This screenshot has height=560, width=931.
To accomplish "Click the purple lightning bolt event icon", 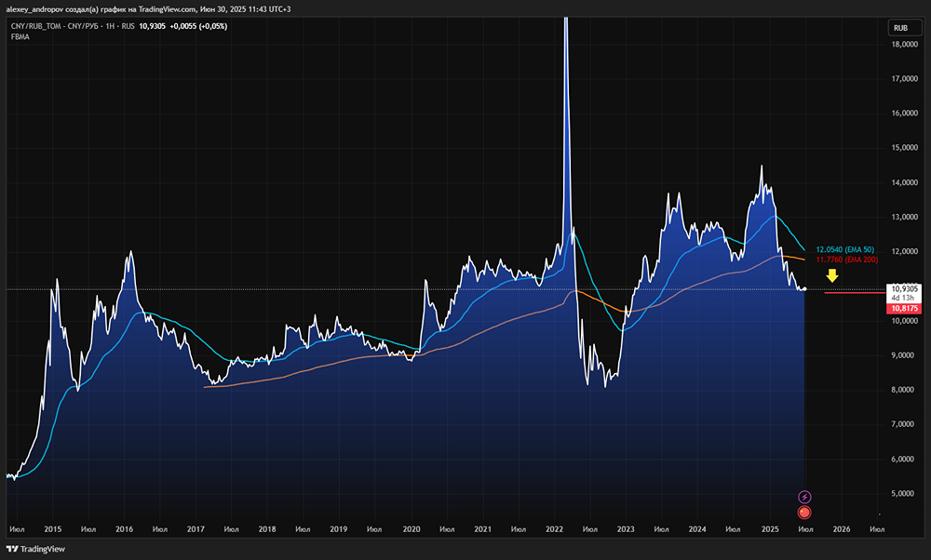I will point(805,498).
